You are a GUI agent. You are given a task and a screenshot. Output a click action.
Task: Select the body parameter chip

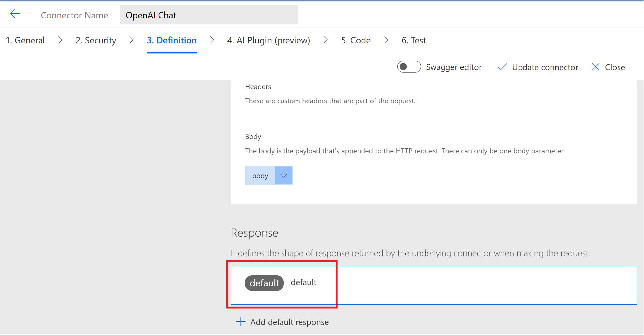click(x=260, y=175)
